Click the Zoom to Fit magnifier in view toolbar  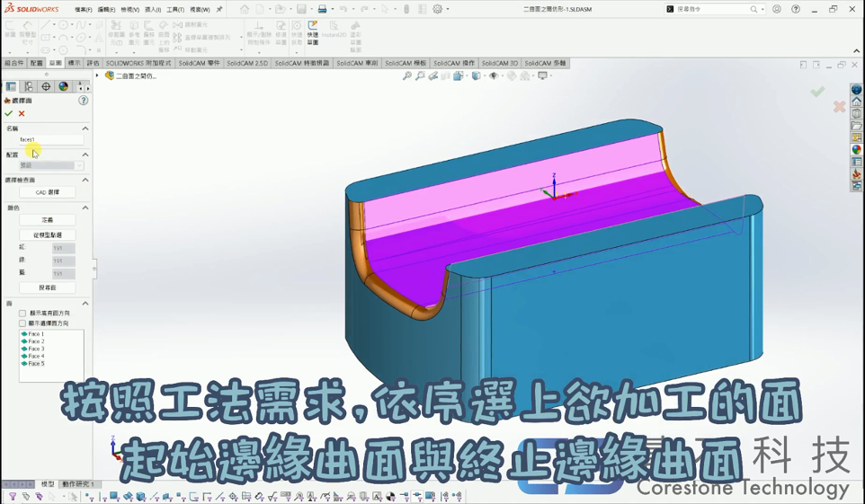point(407,76)
